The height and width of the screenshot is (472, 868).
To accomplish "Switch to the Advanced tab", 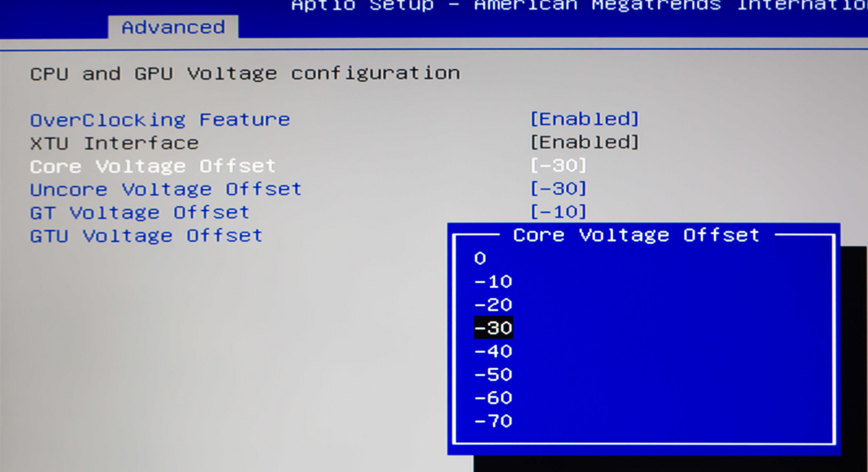I will click(x=173, y=27).
